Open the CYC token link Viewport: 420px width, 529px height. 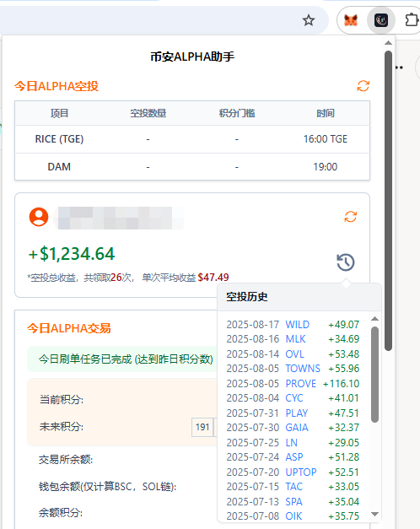pos(294,398)
